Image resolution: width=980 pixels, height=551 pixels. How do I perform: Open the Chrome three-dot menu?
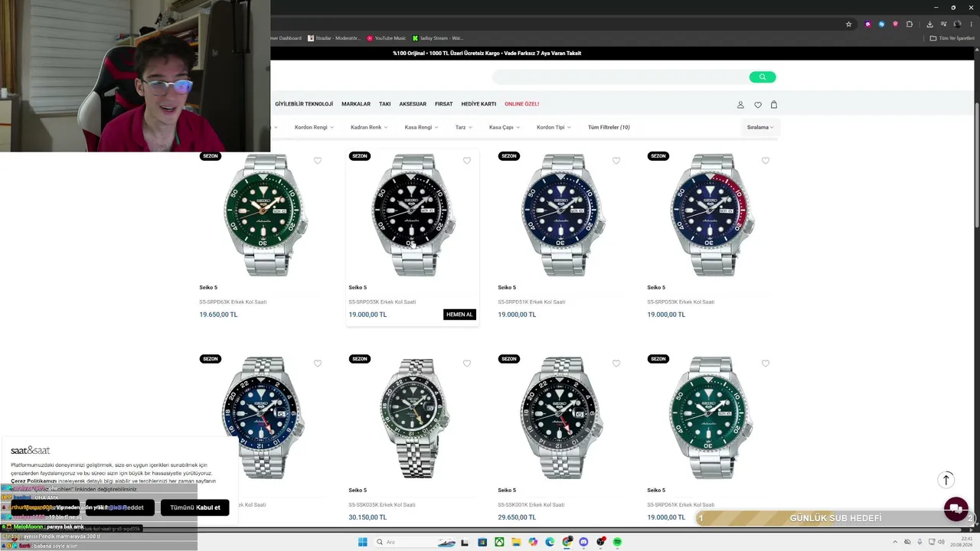[x=971, y=24]
